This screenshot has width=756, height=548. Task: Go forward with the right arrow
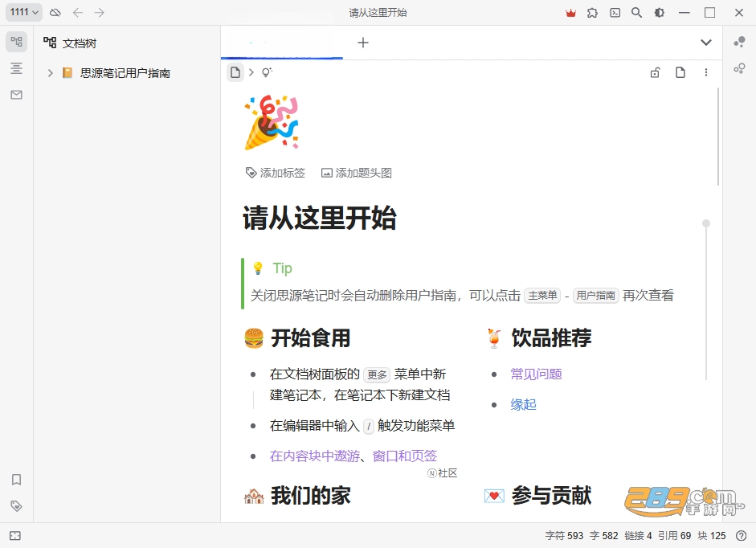[x=100, y=13]
